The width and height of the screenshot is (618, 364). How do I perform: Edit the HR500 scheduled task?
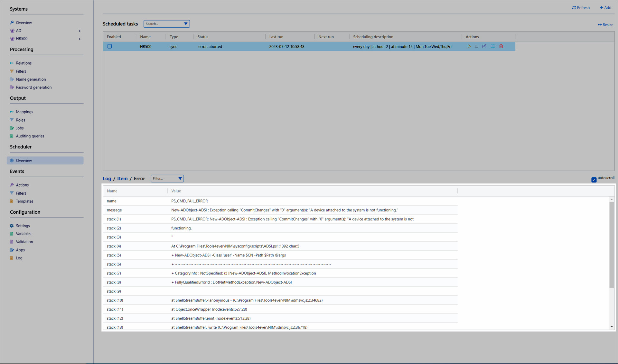[x=484, y=46]
